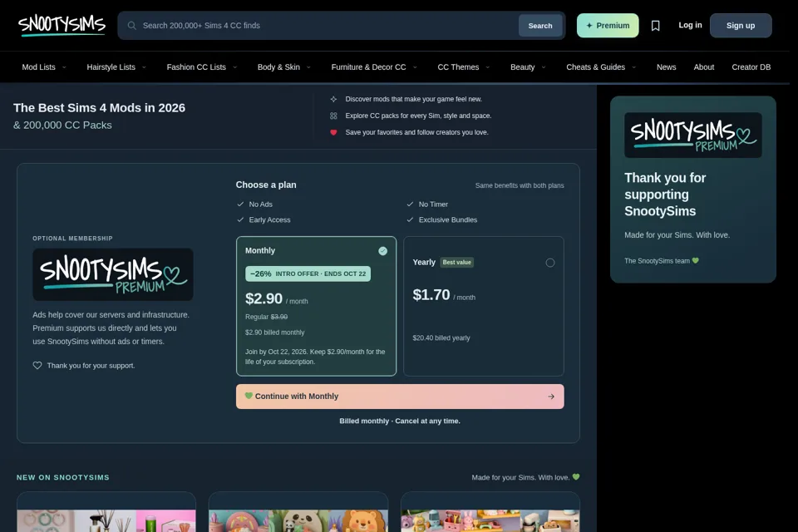The width and height of the screenshot is (798, 532).
Task: Click the bookmark icon in the header
Action: tap(656, 26)
